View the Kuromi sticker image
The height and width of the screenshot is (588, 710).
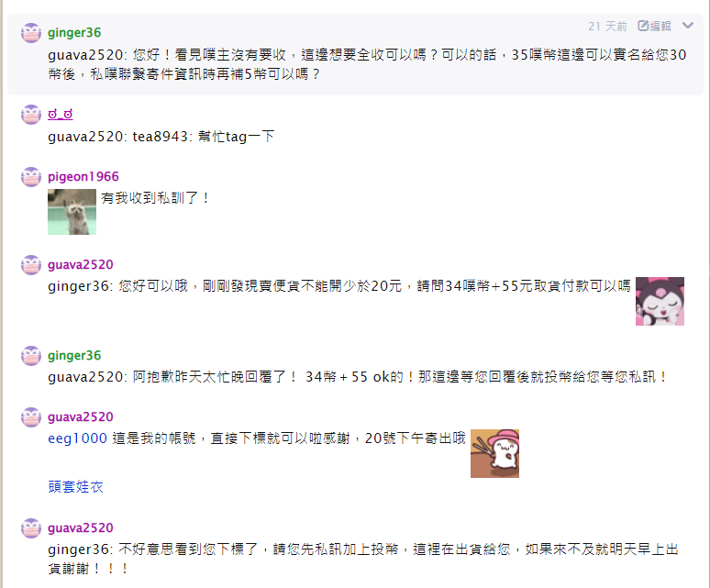tap(660, 302)
